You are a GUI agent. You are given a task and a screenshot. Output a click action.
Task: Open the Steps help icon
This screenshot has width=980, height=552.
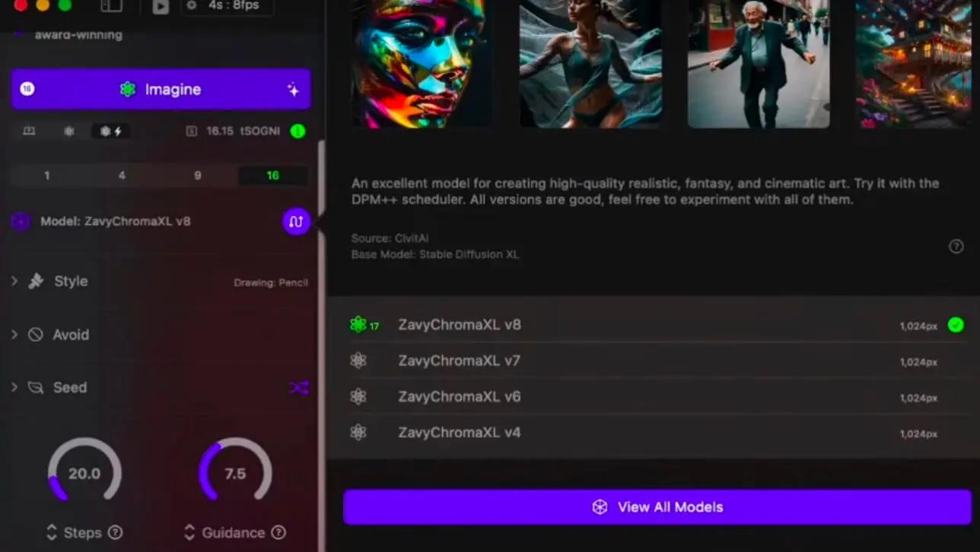pyautogui.click(x=115, y=532)
